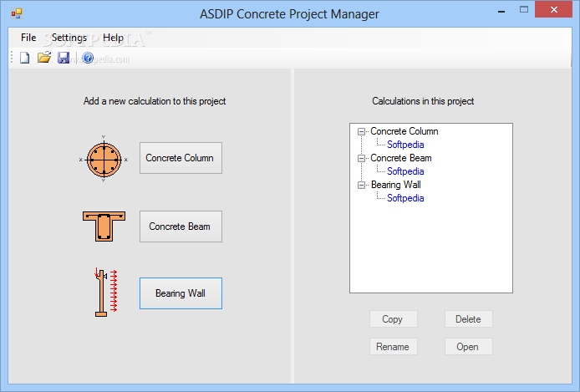This screenshot has height=392, width=580.
Task: Collapse the Concrete Beam tree node
Action: coord(361,158)
